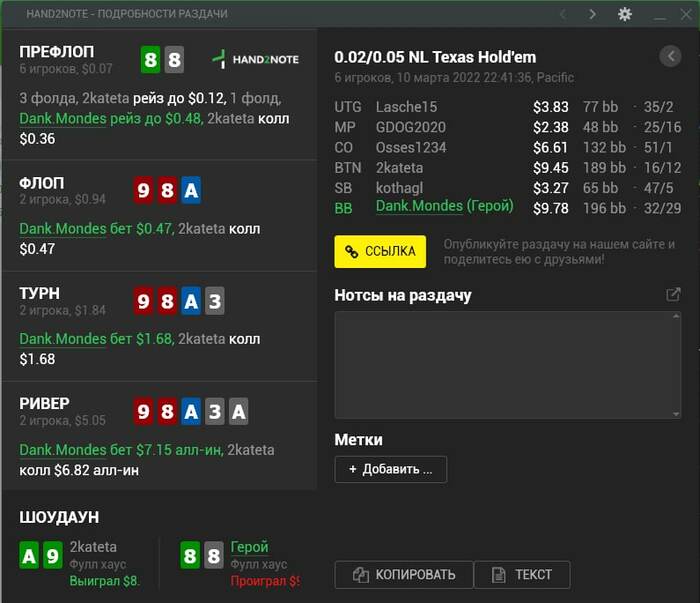Screen dimensions: 700x603
Task: Click Dank.Mondes (Герой) in player list
Action: click(445, 206)
